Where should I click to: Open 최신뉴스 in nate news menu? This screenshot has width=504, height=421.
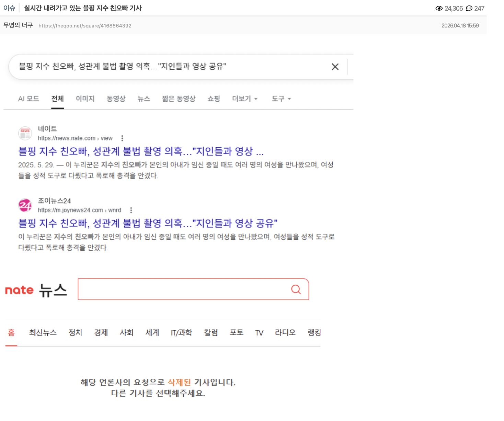[43, 332]
